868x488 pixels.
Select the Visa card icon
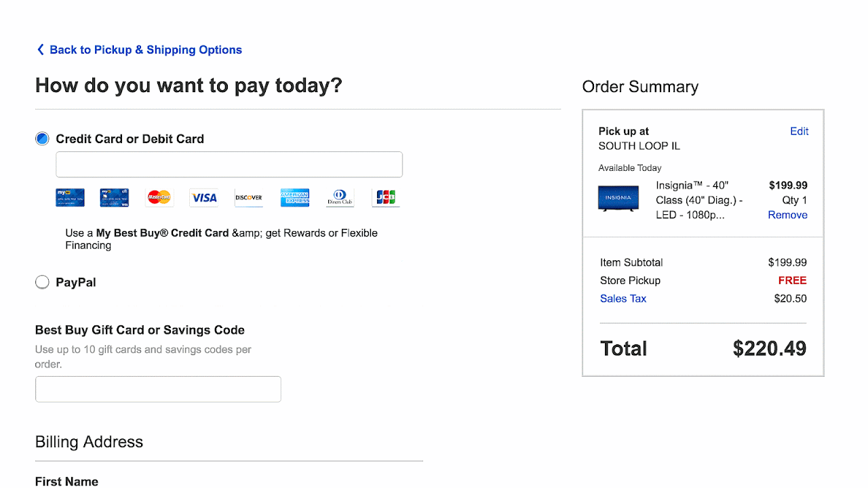coord(203,197)
